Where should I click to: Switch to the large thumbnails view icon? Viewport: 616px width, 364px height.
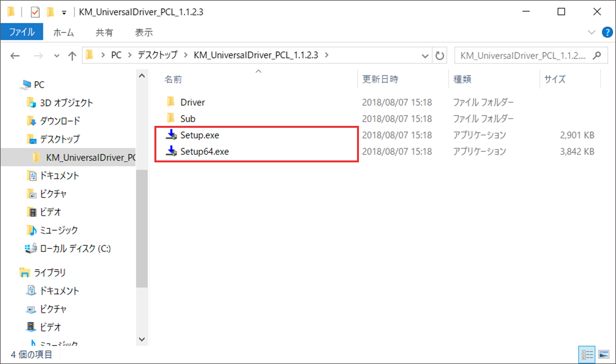tap(604, 354)
